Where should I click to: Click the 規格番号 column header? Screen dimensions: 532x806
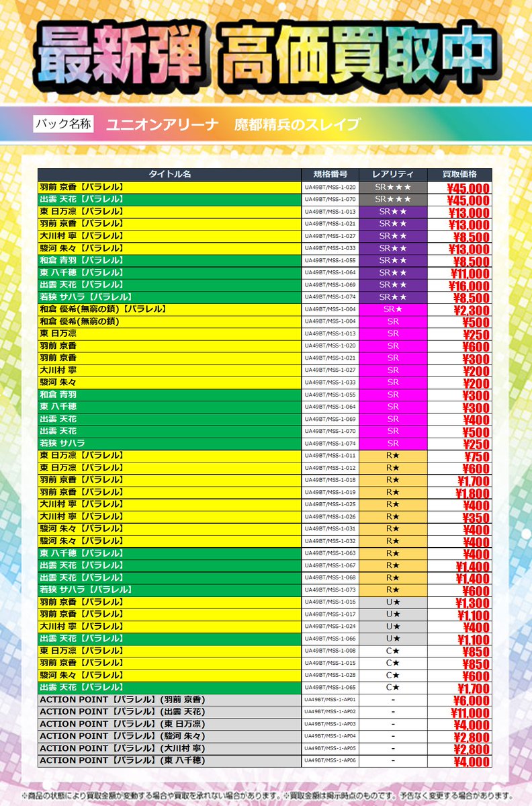(x=330, y=174)
